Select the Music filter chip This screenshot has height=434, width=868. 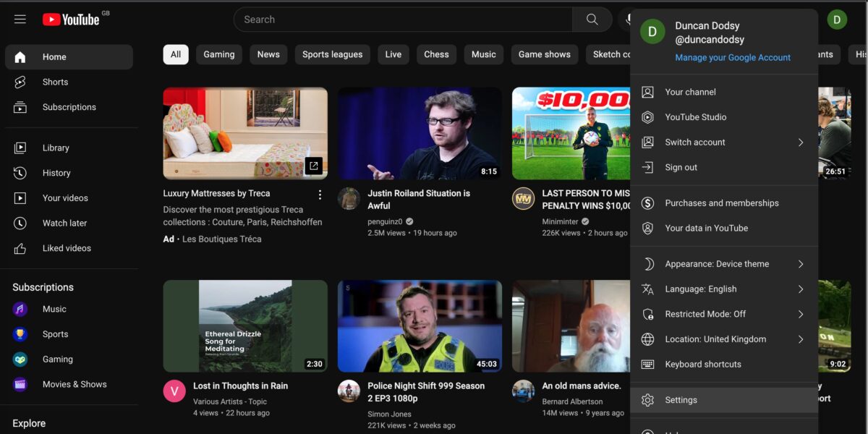pyautogui.click(x=484, y=54)
